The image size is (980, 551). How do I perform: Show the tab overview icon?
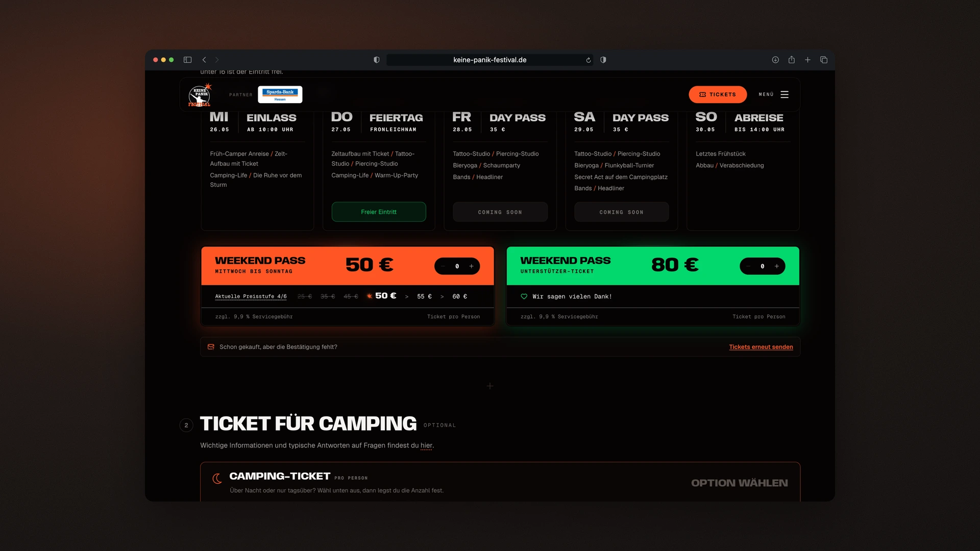[x=824, y=60]
